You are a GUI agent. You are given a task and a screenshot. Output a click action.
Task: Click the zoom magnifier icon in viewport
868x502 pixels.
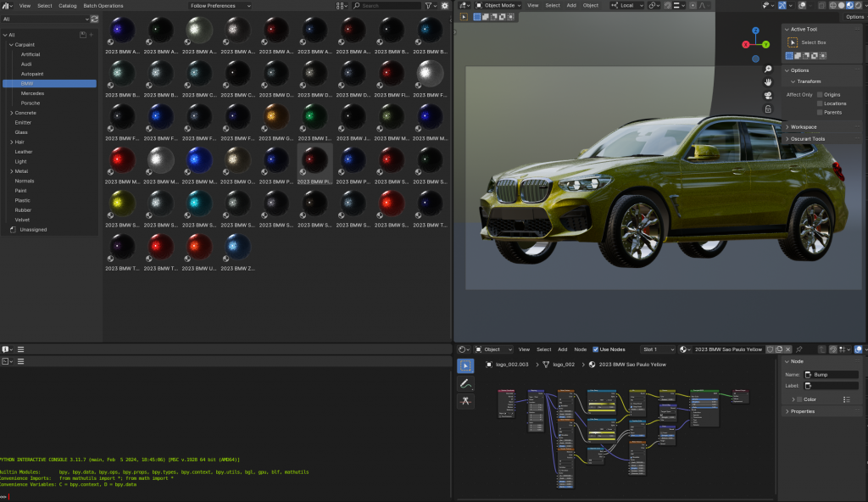(x=768, y=69)
